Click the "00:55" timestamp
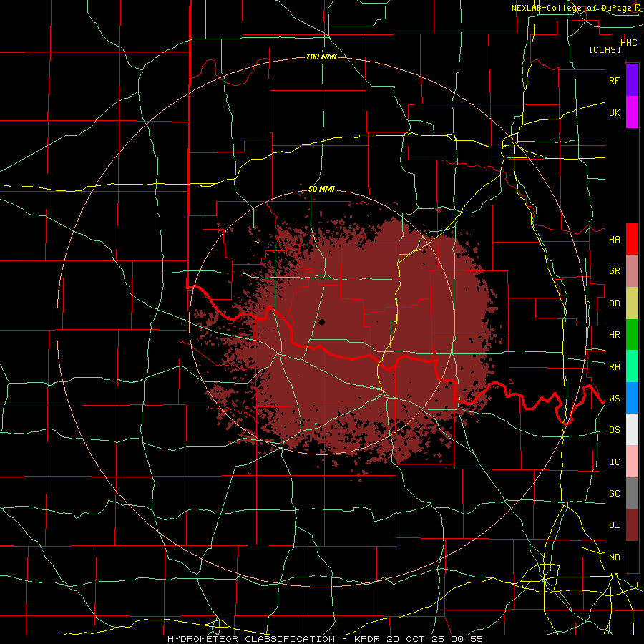The height and width of the screenshot is (644, 644). (x=467, y=639)
